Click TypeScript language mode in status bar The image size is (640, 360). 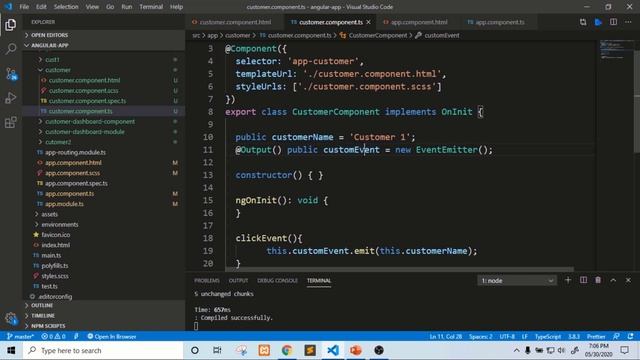(x=548, y=336)
